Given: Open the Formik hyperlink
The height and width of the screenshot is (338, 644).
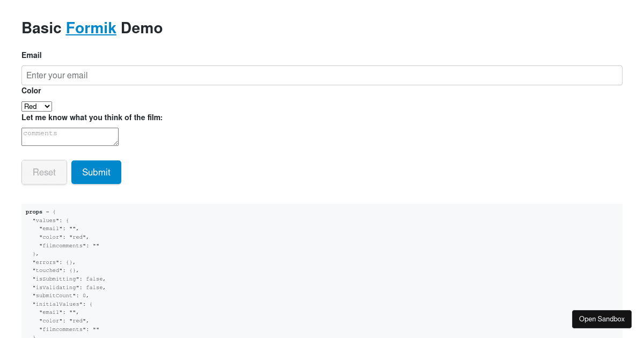Looking at the screenshot, I should [91, 28].
